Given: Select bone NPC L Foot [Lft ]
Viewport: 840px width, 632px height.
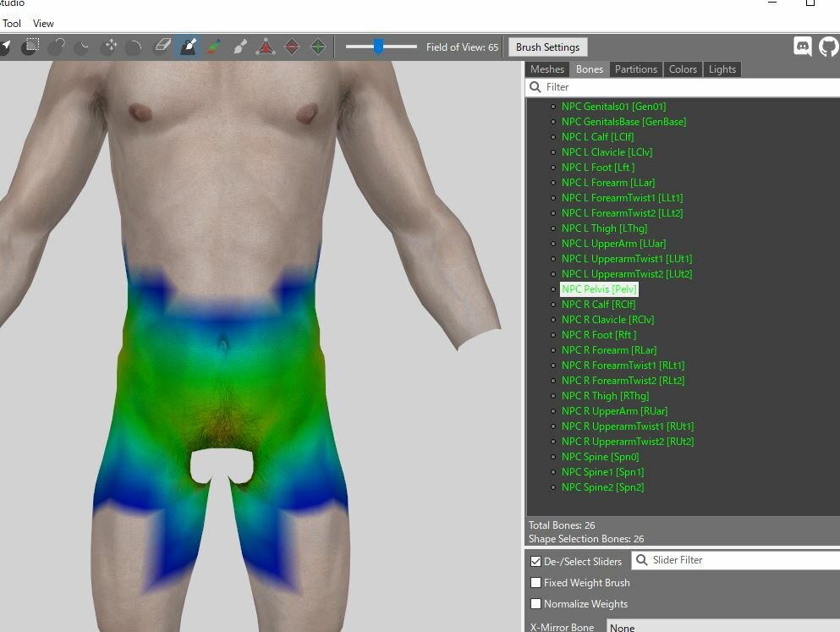Looking at the screenshot, I should click(598, 168).
